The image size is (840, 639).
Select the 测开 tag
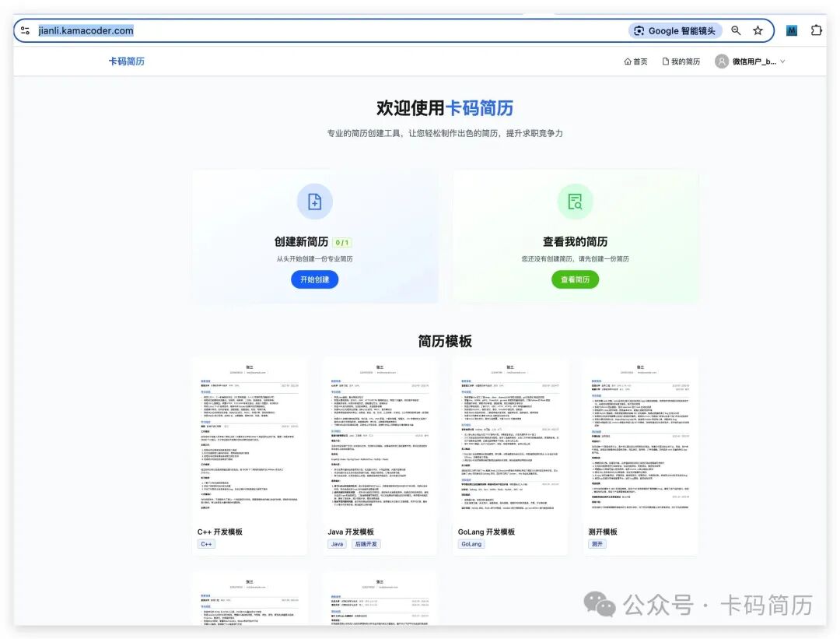coord(597,544)
